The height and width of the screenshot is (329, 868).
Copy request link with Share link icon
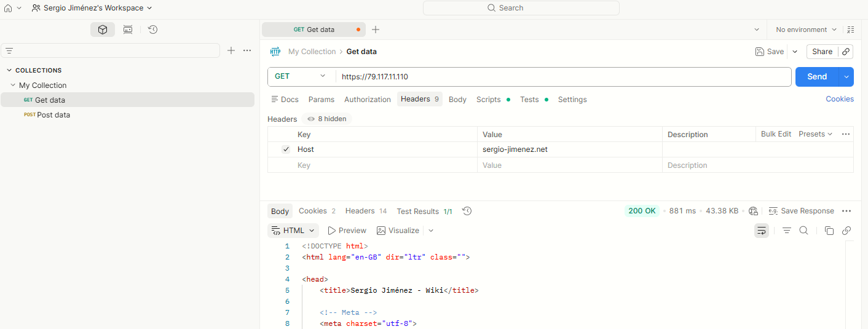click(x=846, y=52)
